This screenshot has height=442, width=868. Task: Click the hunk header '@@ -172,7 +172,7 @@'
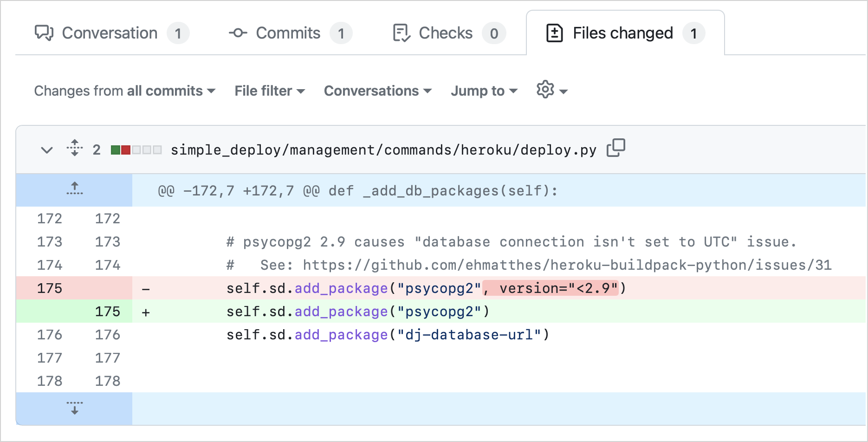pyautogui.click(x=239, y=190)
